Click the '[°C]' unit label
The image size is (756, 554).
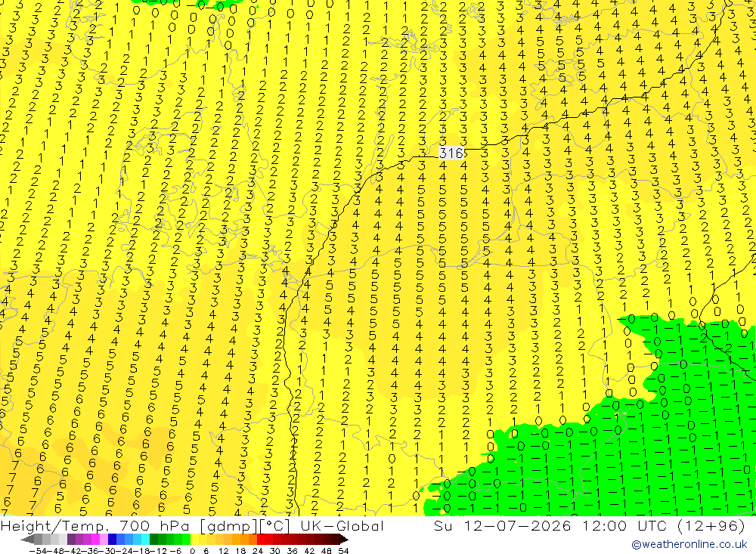274,526
